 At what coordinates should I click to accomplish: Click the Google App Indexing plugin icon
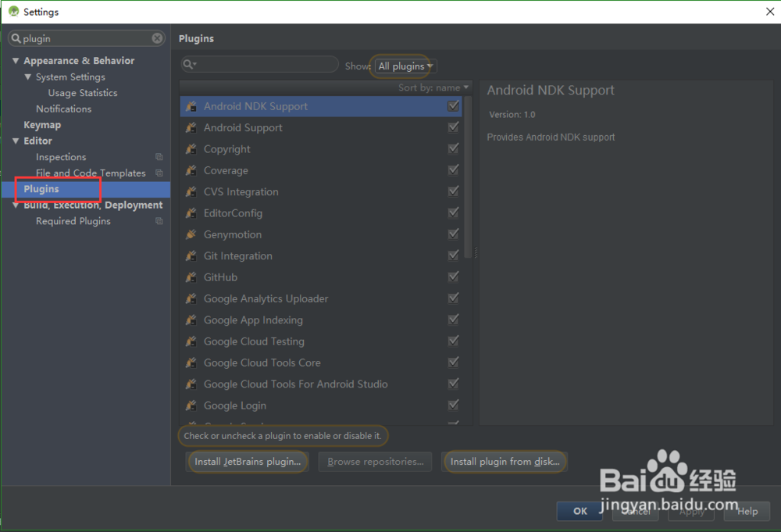191,320
